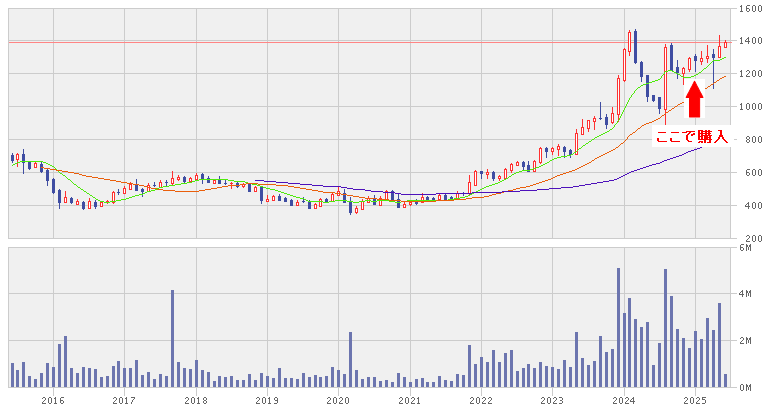The width and height of the screenshot is (762, 412).
Task: Click the 2016 year label on the time axis
Action: coord(53,401)
